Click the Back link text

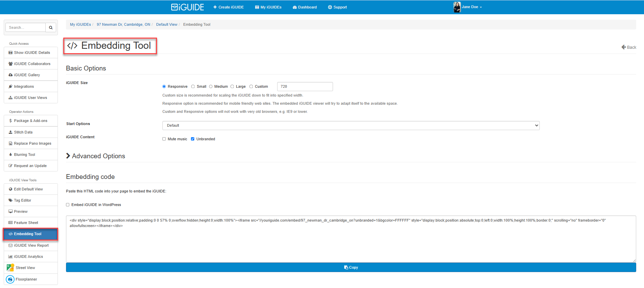point(631,47)
